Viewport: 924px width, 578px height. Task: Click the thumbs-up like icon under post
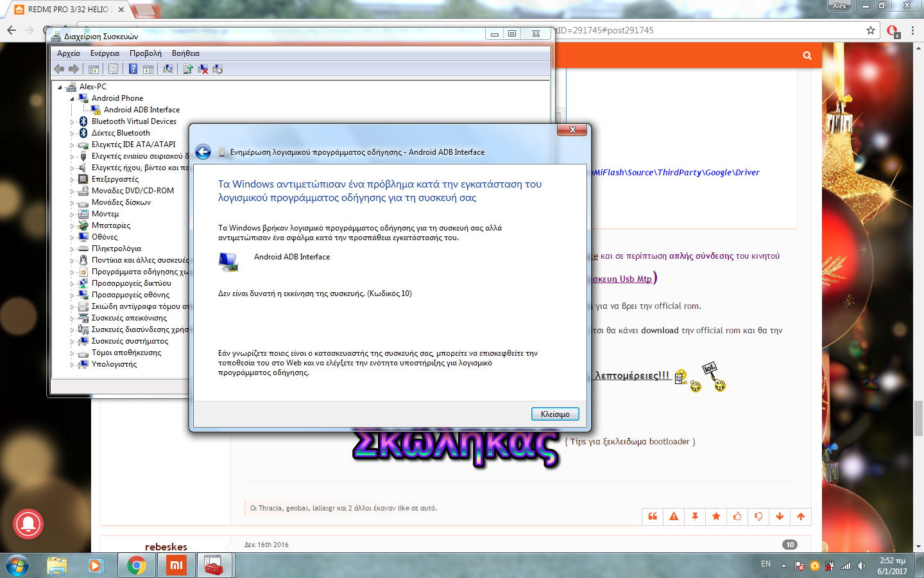(737, 516)
